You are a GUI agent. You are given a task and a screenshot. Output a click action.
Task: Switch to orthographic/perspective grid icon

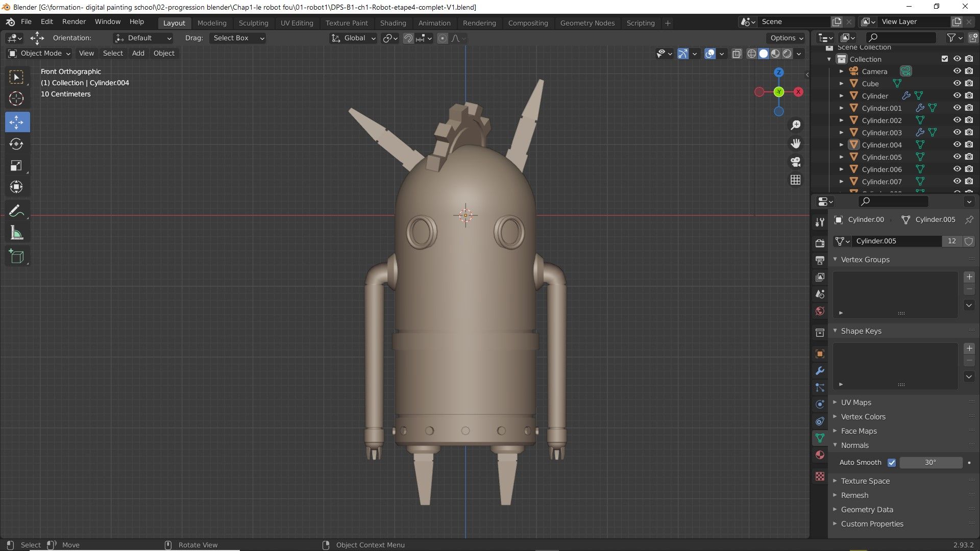click(795, 180)
